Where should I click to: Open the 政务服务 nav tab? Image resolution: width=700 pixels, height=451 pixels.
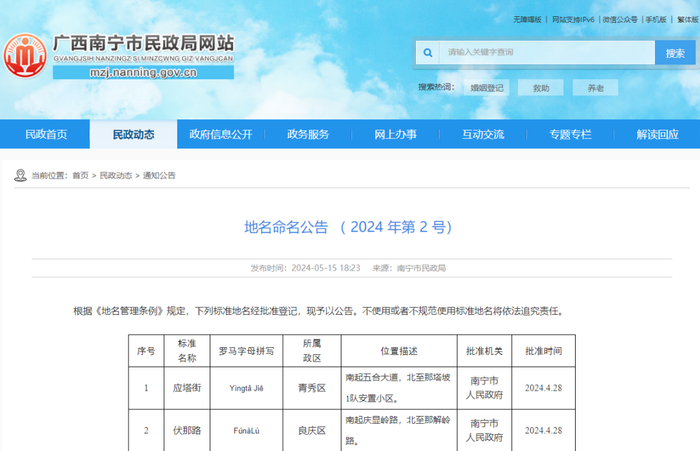click(x=308, y=134)
